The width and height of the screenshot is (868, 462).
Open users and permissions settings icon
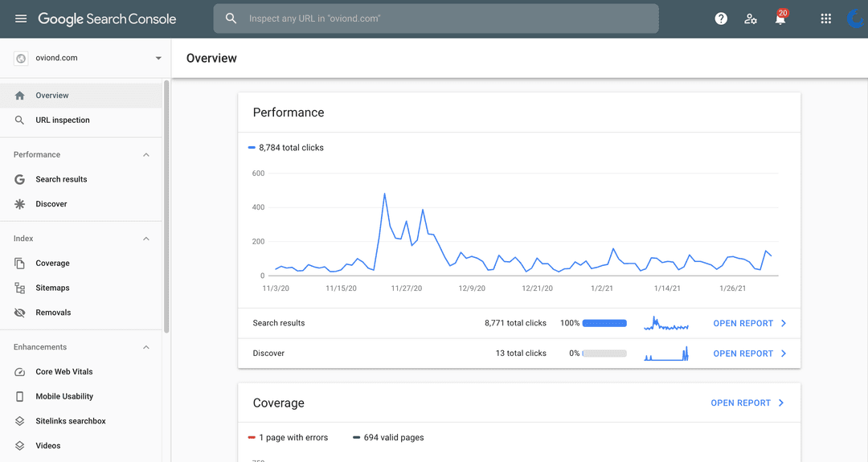coord(751,18)
